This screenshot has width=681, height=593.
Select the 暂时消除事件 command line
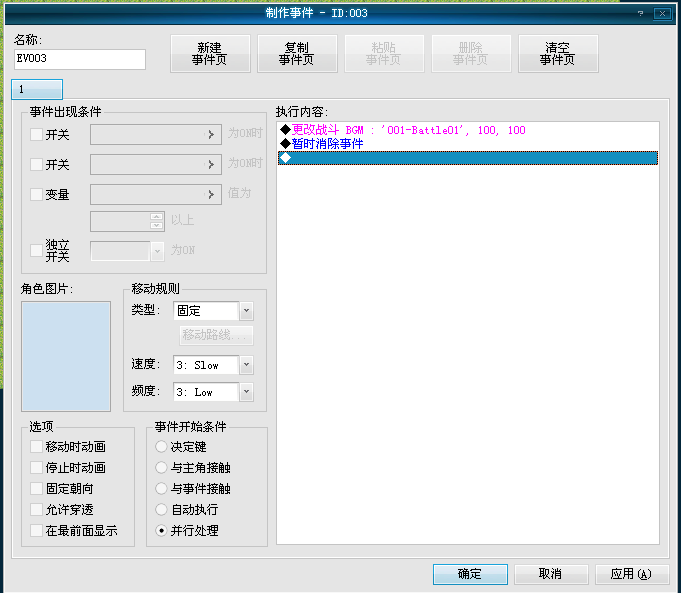coord(468,144)
